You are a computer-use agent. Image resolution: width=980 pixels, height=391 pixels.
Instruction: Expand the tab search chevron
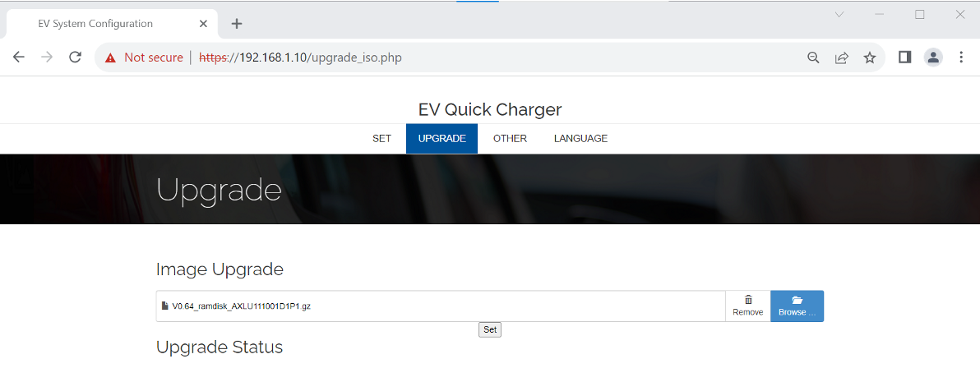pos(839,15)
